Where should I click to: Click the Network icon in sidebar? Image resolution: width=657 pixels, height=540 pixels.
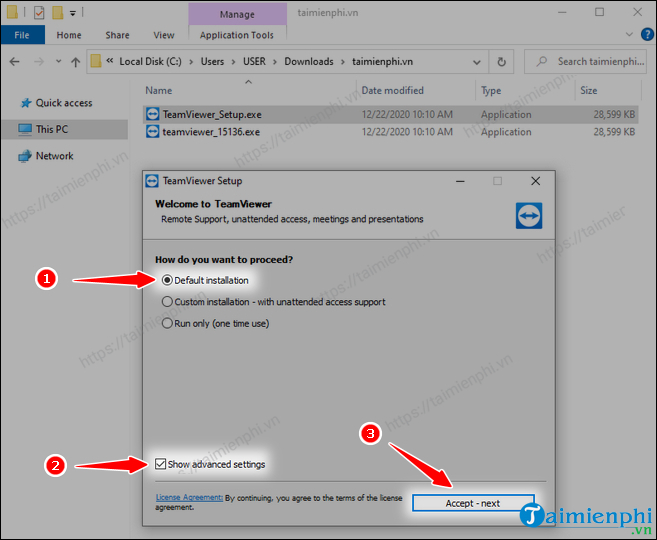pyautogui.click(x=25, y=156)
